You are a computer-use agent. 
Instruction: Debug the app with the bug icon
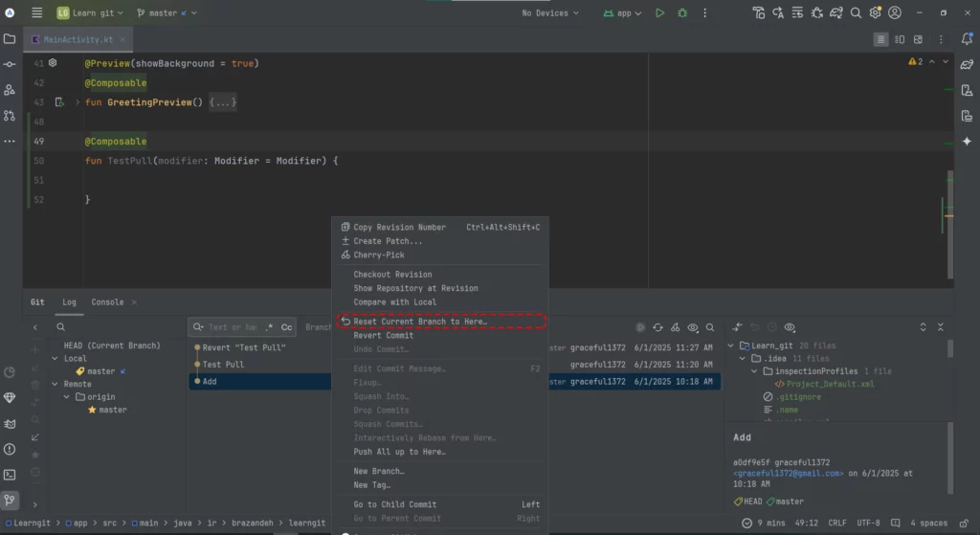tap(682, 12)
